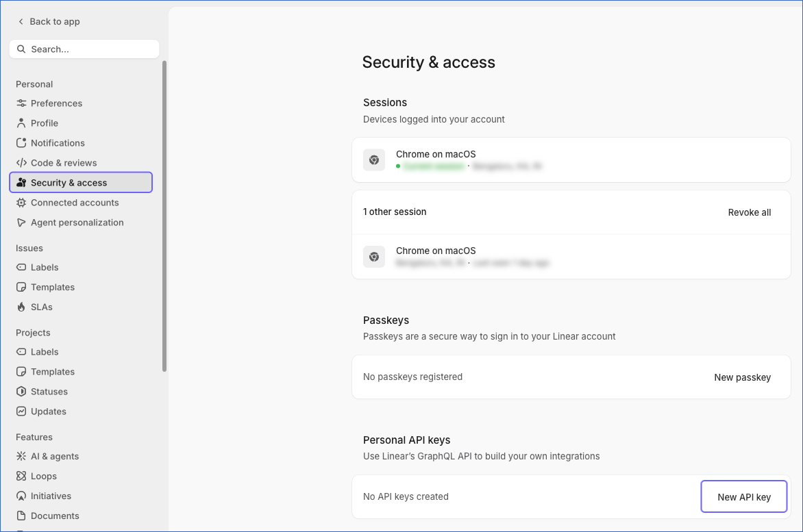This screenshot has width=803, height=532.
Task: Click the Templates icon under Projects
Action: tap(21, 372)
